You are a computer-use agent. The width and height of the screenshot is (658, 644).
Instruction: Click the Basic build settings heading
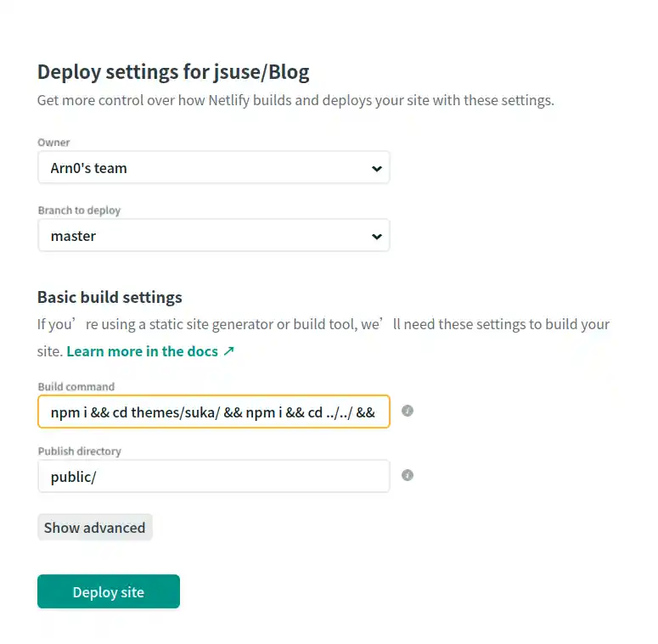[110, 297]
